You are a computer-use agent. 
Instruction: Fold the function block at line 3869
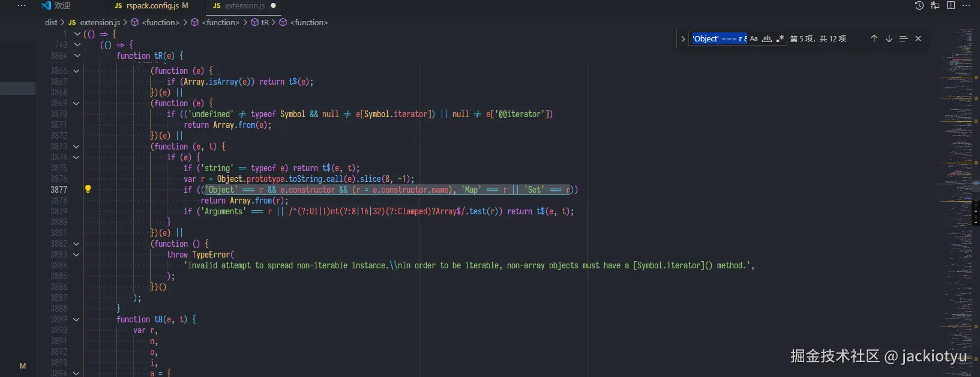[76, 103]
